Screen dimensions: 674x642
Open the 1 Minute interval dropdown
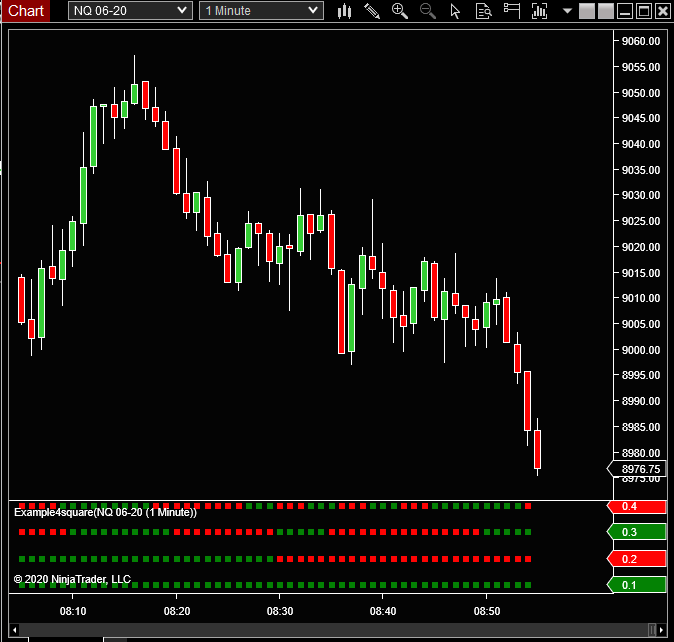point(261,11)
